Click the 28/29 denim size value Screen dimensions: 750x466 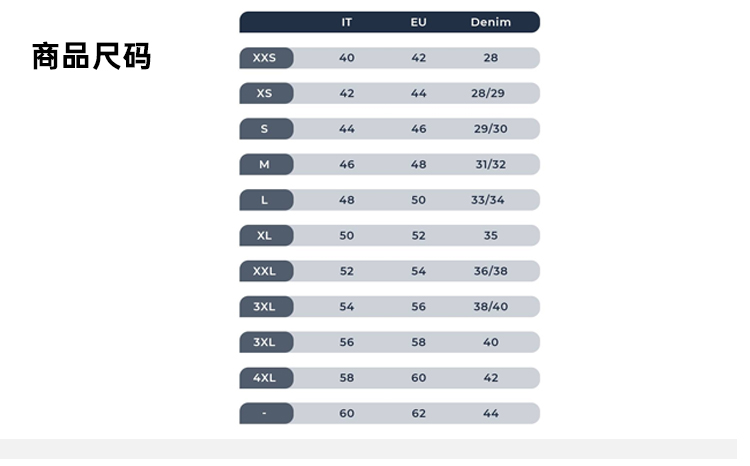tap(488, 93)
